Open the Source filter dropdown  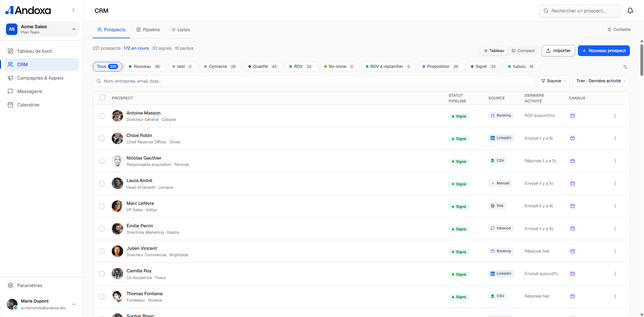click(554, 81)
